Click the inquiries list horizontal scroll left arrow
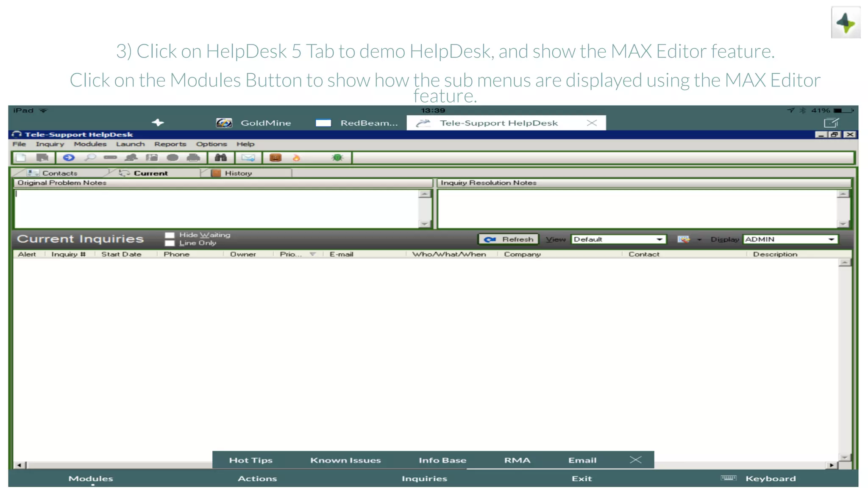Screen dimensions: 868x488 pos(19,465)
